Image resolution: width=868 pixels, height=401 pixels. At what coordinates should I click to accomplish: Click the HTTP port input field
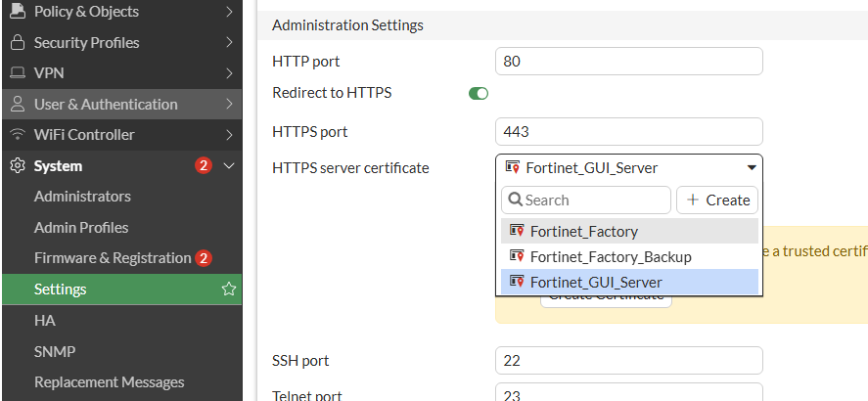tap(629, 61)
